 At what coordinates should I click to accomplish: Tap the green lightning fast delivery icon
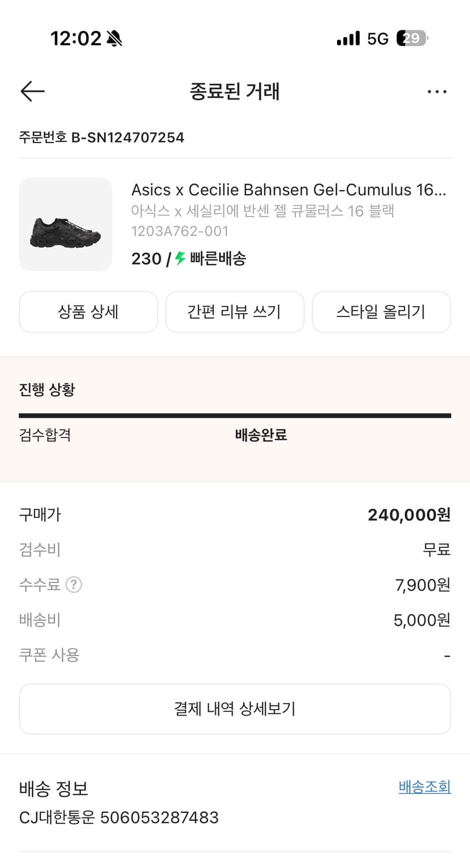[180, 258]
